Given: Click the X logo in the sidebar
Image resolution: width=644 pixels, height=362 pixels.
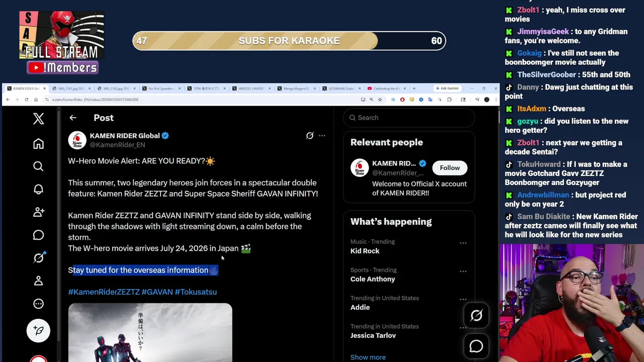Looking at the screenshot, I should click(x=38, y=118).
